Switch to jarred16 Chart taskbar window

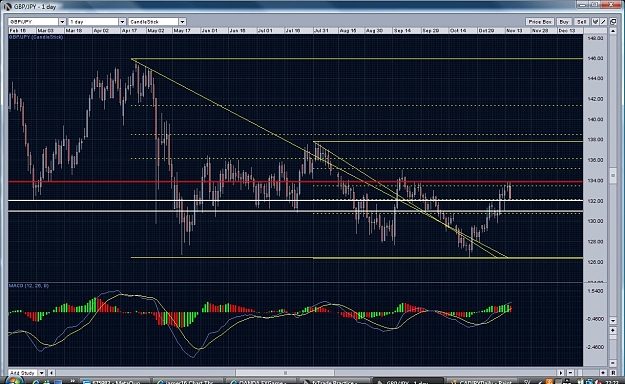click(187, 381)
